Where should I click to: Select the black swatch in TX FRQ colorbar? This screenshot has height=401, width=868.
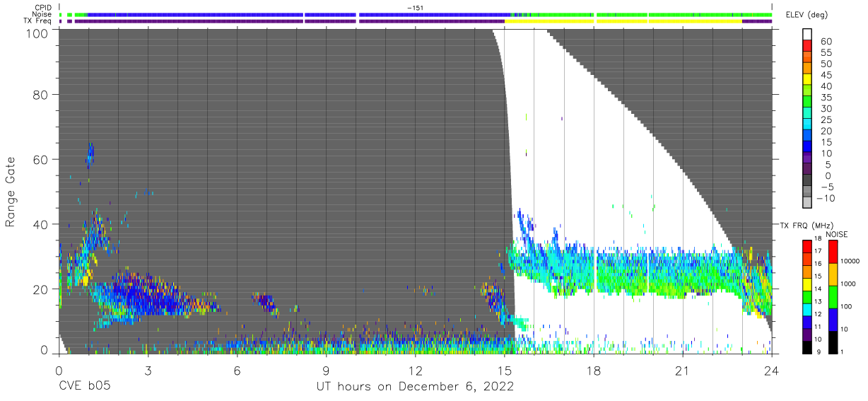807,347
